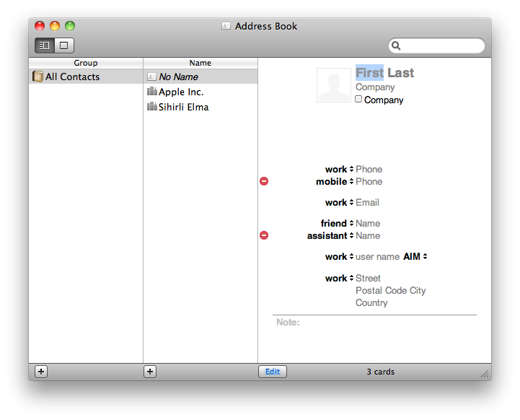This screenshot has width=520, height=420.
Task: Switch to card only view
Action: click(x=64, y=45)
